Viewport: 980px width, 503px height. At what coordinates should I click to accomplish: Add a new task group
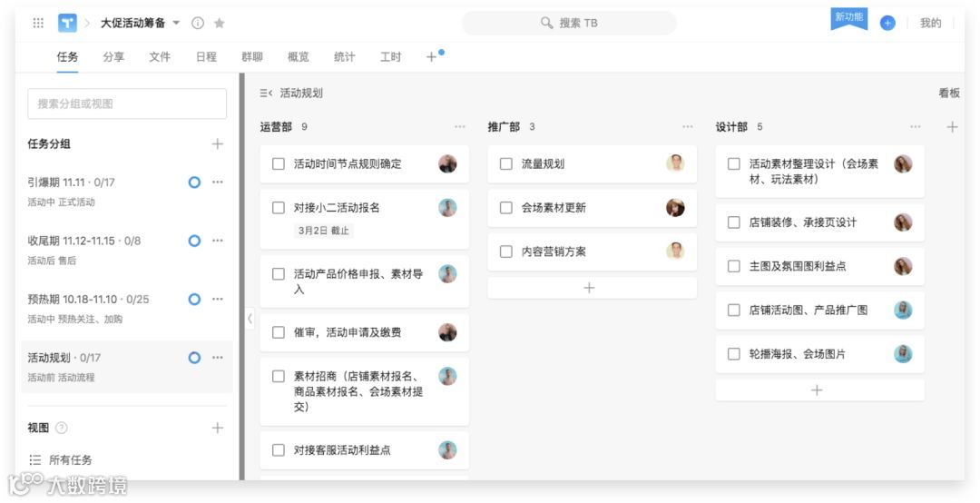pyautogui.click(x=217, y=143)
